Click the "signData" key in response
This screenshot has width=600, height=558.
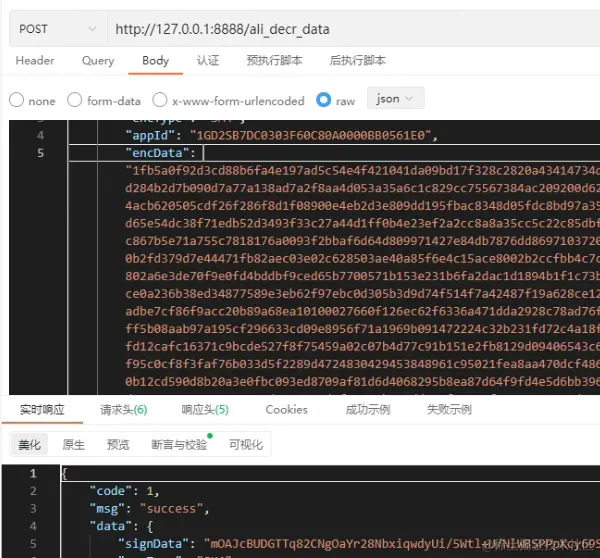[153, 544]
